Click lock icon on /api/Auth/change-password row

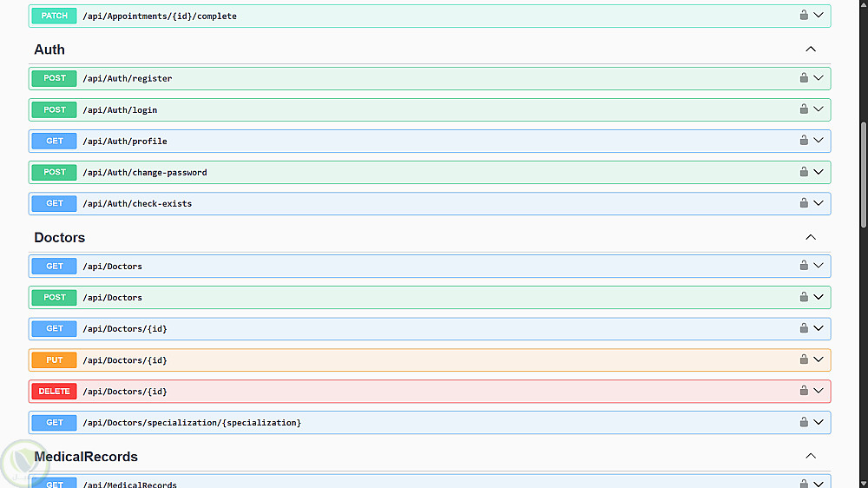tap(804, 172)
